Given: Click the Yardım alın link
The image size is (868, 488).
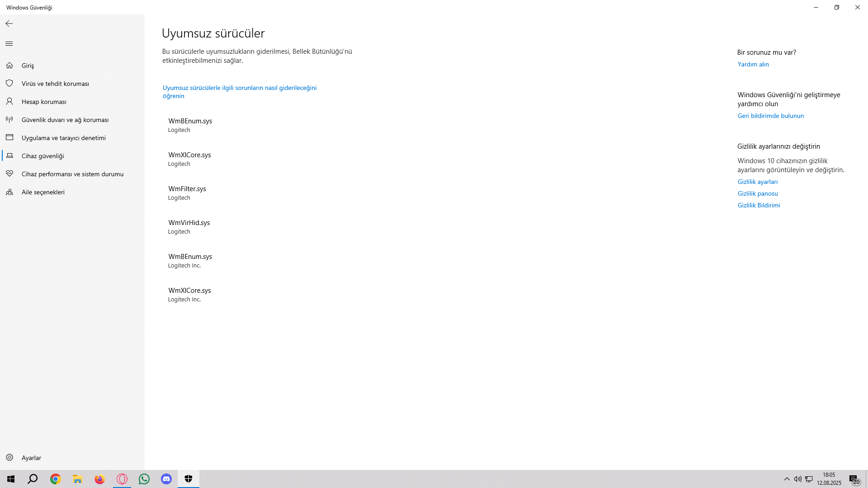Looking at the screenshot, I should (753, 64).
